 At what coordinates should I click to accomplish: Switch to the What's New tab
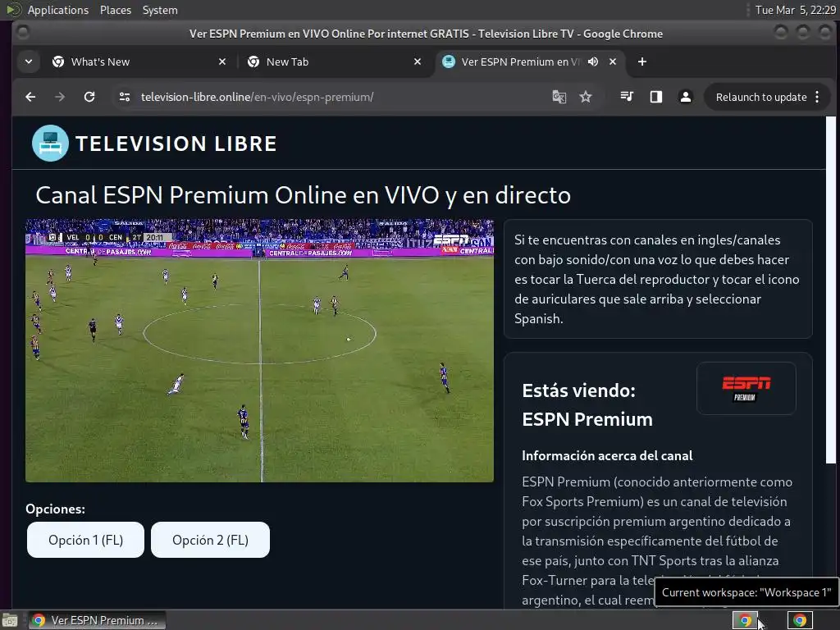139,62
